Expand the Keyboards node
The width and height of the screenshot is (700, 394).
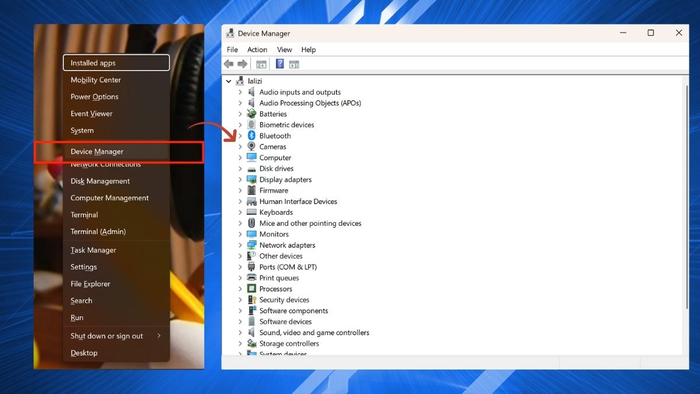click(240, 212)
